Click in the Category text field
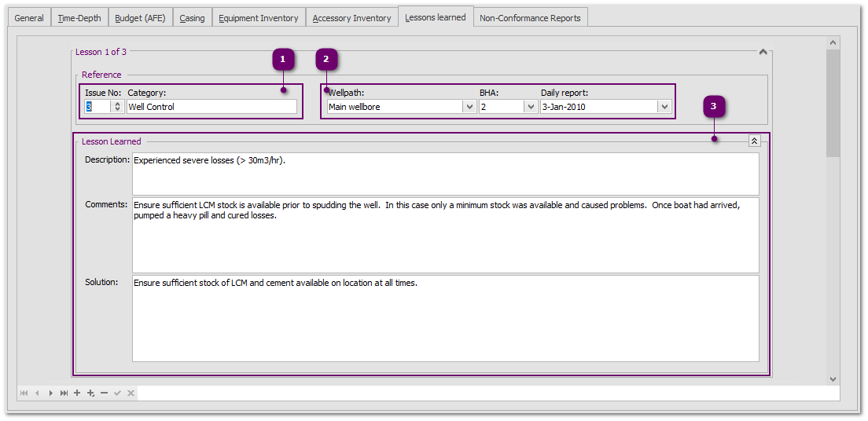The width and height of the screenshot is (868, 421). click(211, 107)
